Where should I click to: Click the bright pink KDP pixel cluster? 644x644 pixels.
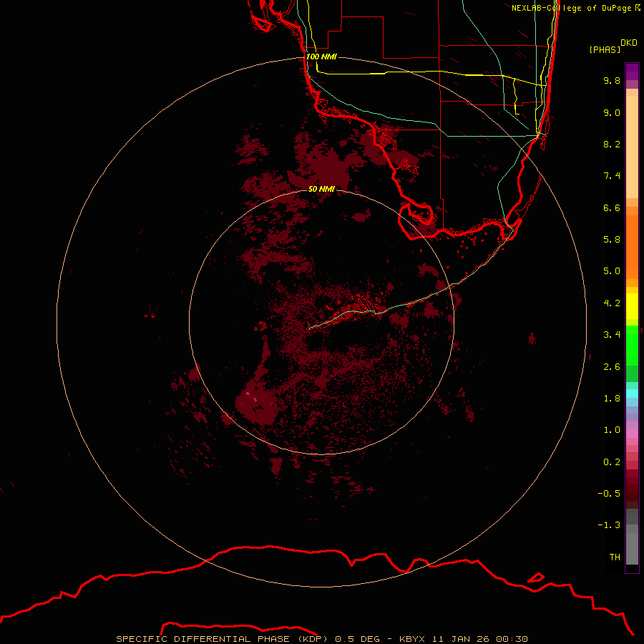pyautogui.click(x=252, y=396)
